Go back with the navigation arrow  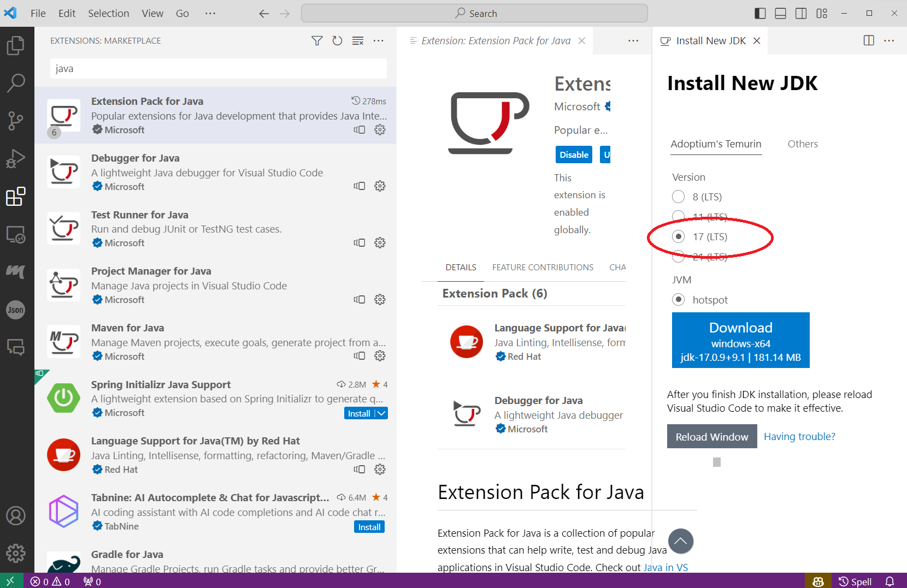click(x=264, y=14)
